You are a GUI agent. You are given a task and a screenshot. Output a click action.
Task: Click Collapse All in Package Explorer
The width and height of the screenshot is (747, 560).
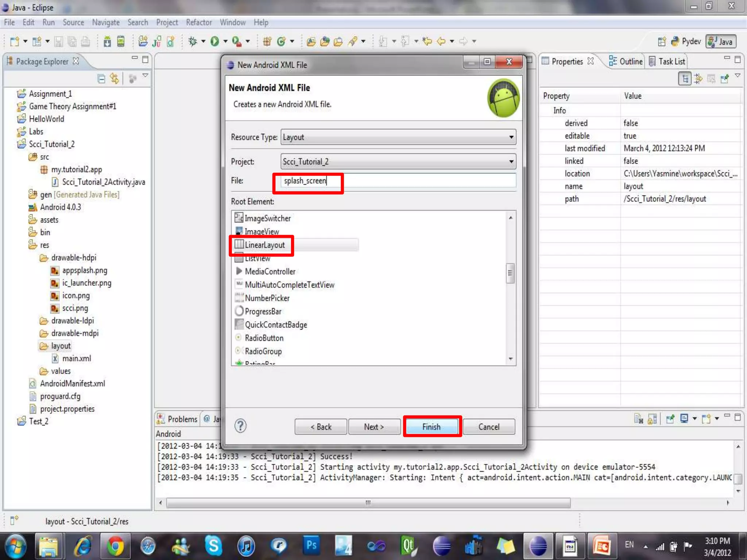point(101,78)
